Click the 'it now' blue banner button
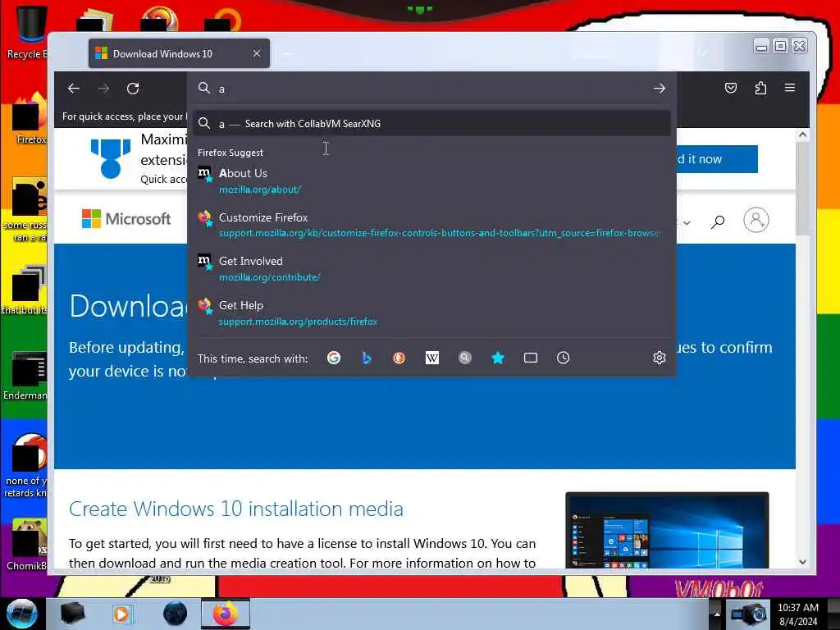This screenshot has width=840, height=630. [717, 159]
